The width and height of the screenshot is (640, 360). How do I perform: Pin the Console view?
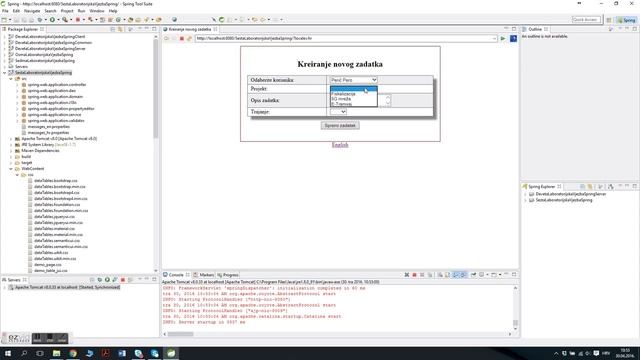click(x=473, y=275)
